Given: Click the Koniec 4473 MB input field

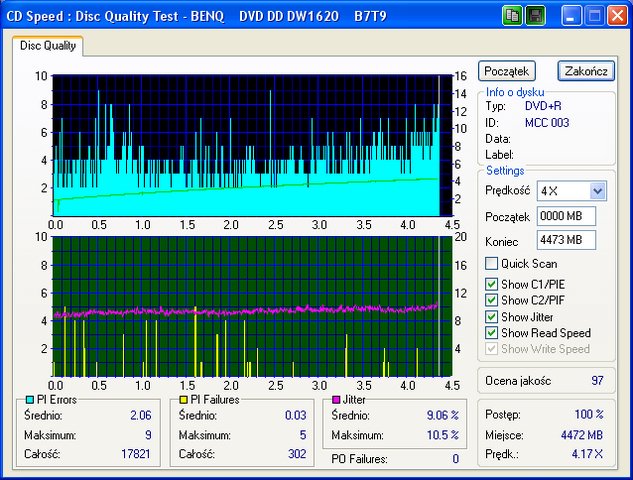Looking at the screenshot, I should point(566,240).
